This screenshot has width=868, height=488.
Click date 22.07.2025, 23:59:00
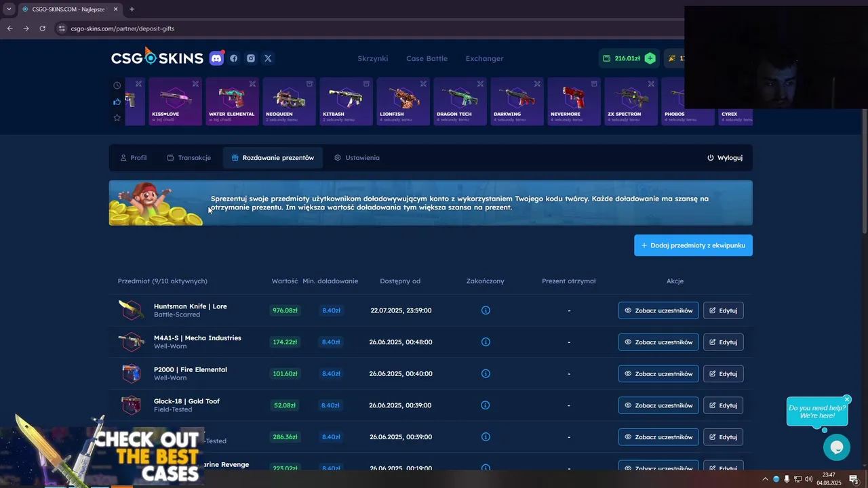point(401,310)
